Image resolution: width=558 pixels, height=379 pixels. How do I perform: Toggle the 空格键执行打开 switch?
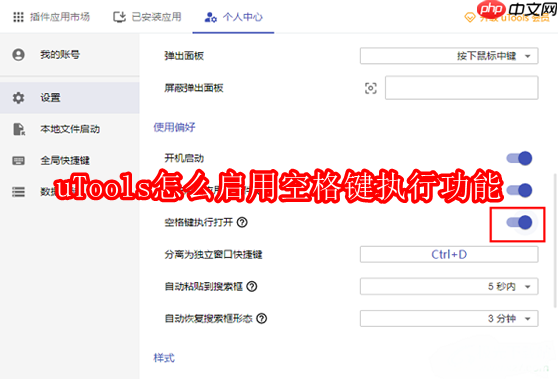[519, 222]
